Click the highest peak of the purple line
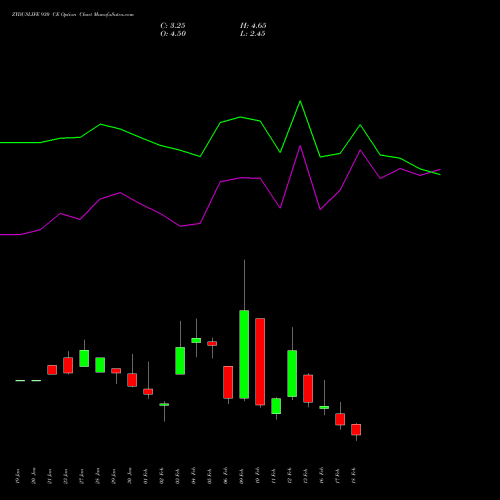 pos(300,146)
